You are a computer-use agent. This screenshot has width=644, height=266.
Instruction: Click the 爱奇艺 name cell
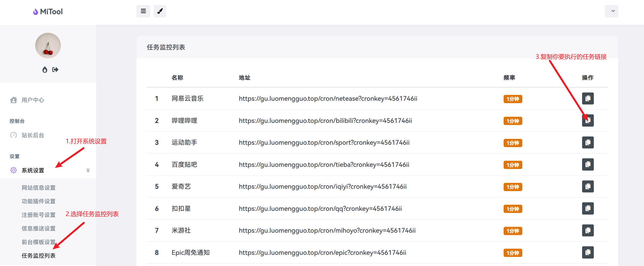pyautogui.click(x=181, y=187)
